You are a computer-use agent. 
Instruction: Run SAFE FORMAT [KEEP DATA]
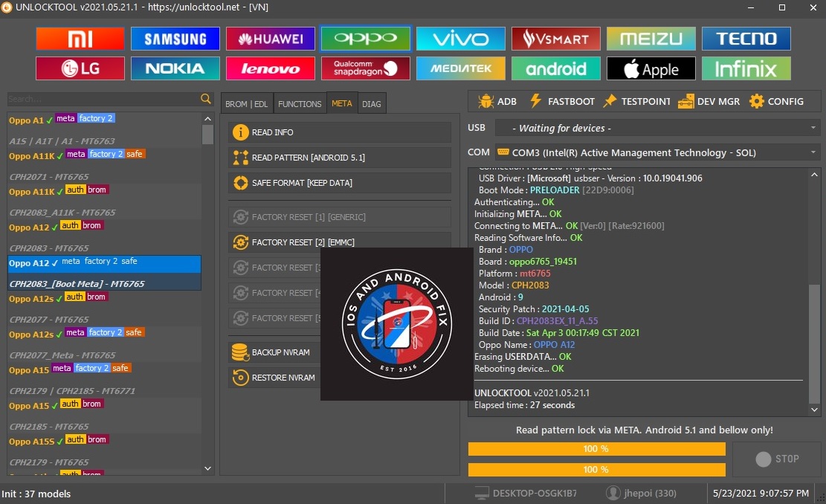[x=340, y=183]
